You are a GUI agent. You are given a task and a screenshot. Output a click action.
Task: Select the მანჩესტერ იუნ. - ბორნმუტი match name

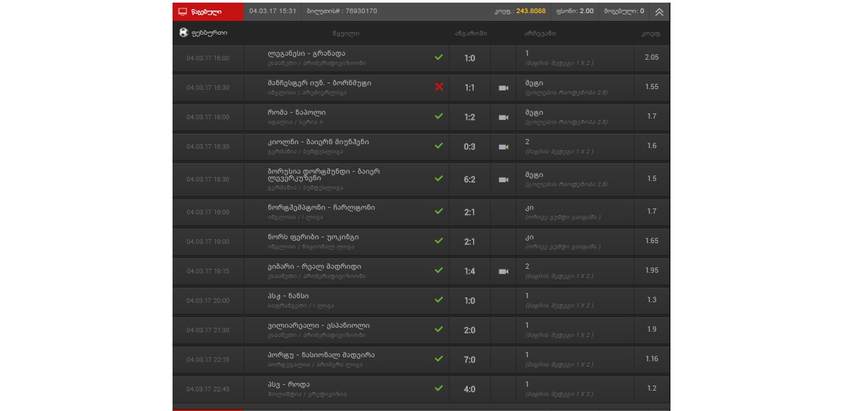(320, 83)
